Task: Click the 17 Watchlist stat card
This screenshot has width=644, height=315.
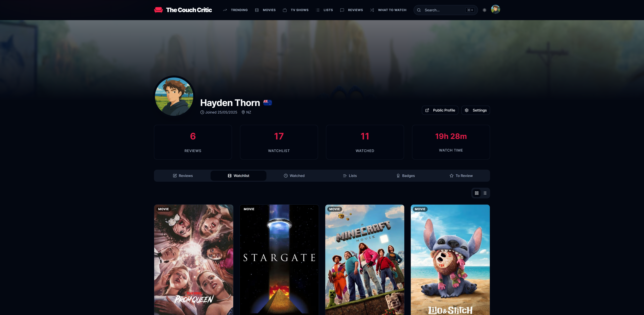Action: (x=279, y=142)
